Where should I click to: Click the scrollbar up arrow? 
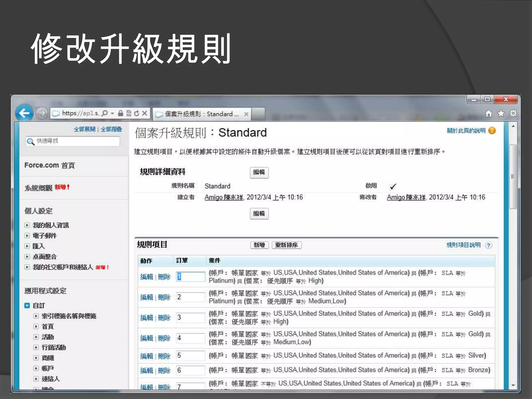(x=513, y=126)
